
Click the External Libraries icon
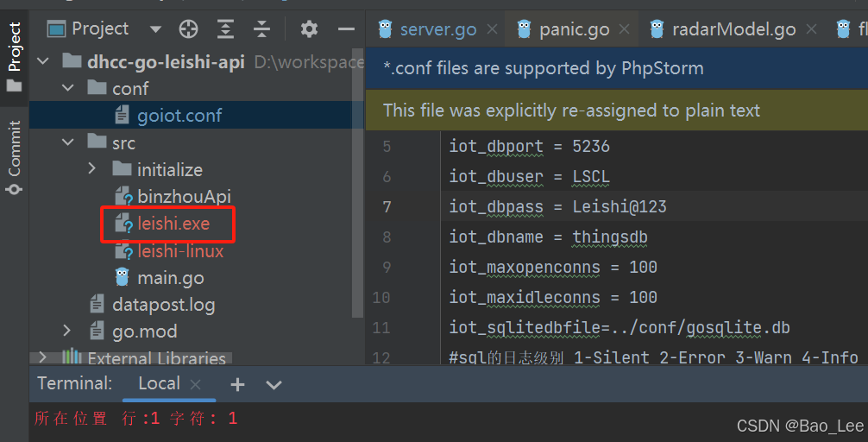[72, 357]
